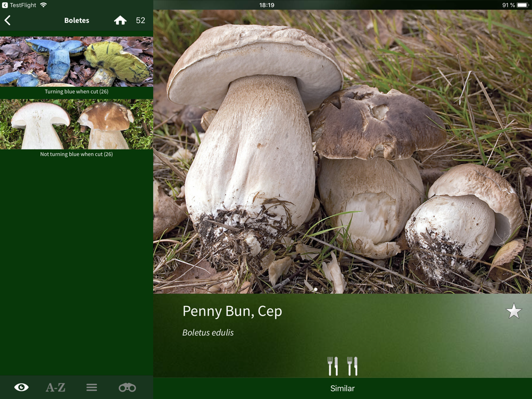Tap the Boletus edulis scientific name
The image size is (532, 399).
pyautogui.click(x=208, y=332)
